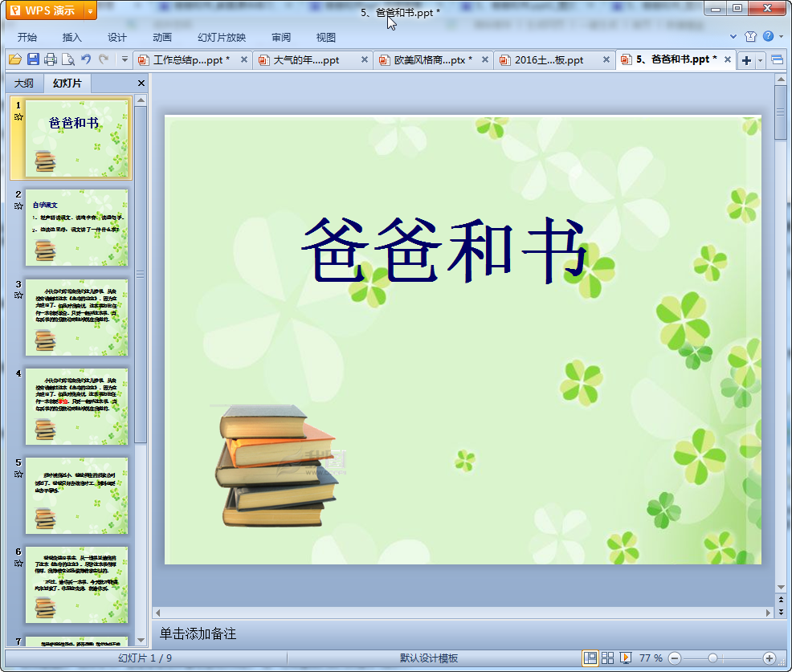Undo the last action

[86, 59]
